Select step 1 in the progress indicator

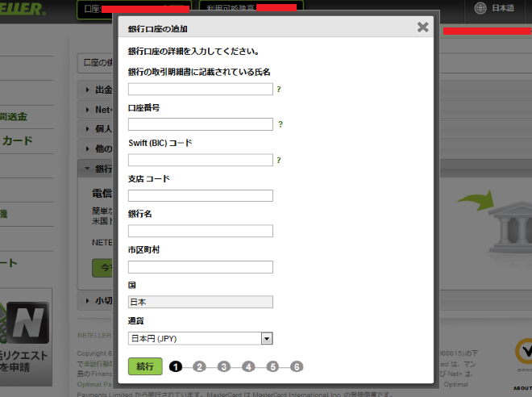click(176, 367)
